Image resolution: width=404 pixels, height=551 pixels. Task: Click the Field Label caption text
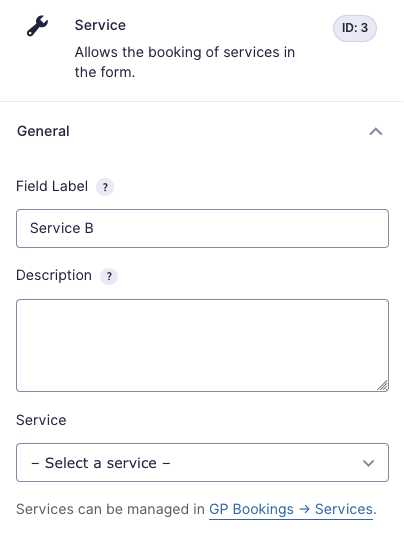(52, 186)
